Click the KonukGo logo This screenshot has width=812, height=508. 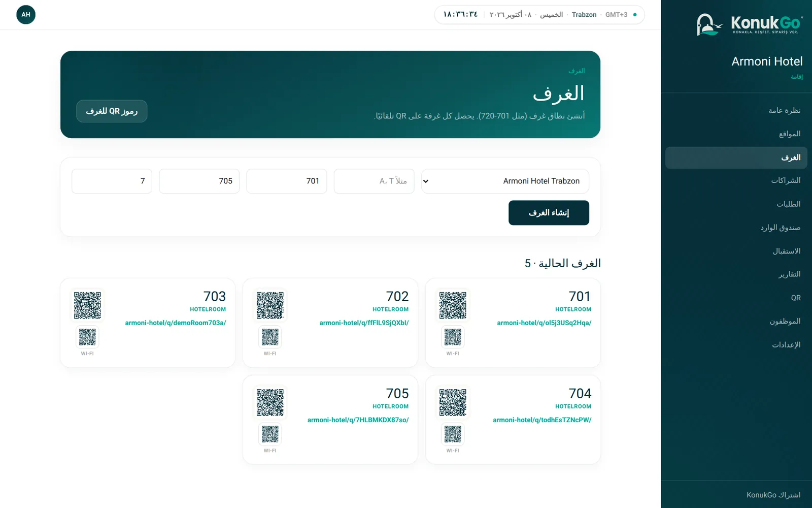749,24
